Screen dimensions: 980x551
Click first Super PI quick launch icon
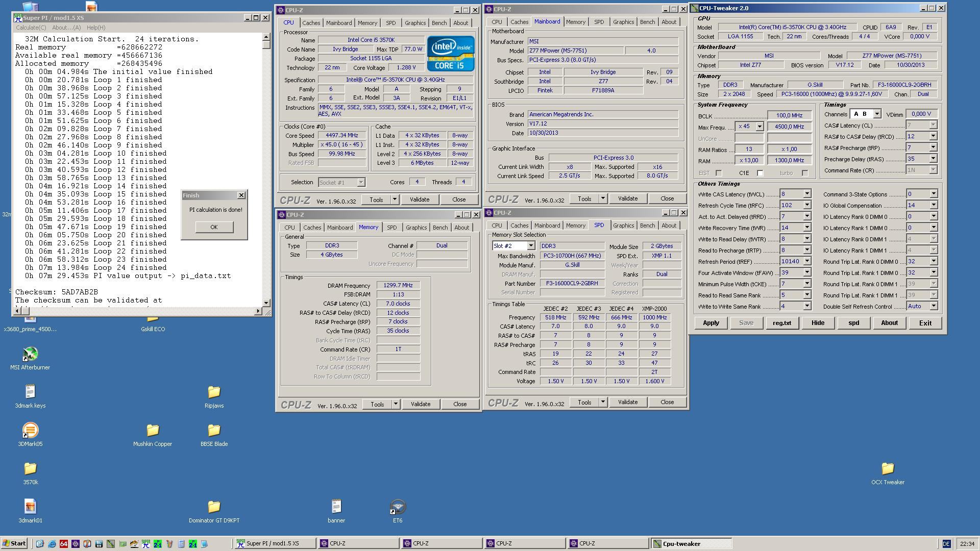pos(146,544)
